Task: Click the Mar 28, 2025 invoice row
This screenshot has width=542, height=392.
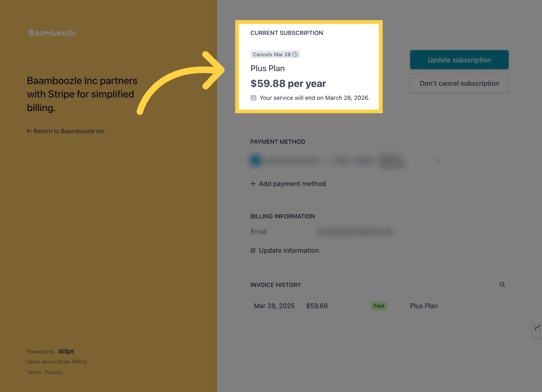Action: 274,306
